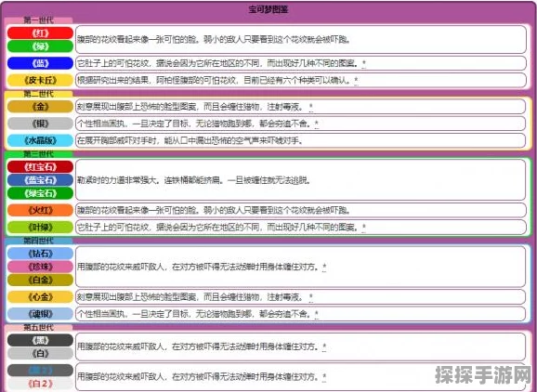Open the 《金》 version link
Image resolution: width=537 pixels, height=392 pixels.
[x=40, y=107]
